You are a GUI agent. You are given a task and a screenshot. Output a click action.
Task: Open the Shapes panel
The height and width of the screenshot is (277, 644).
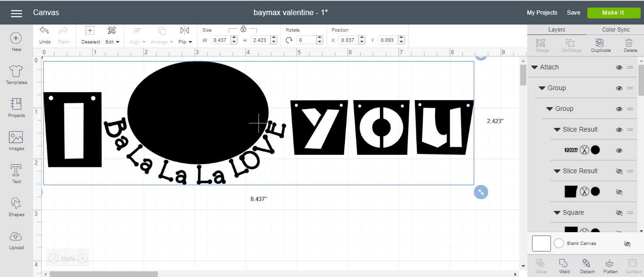(x=16, y=207)
